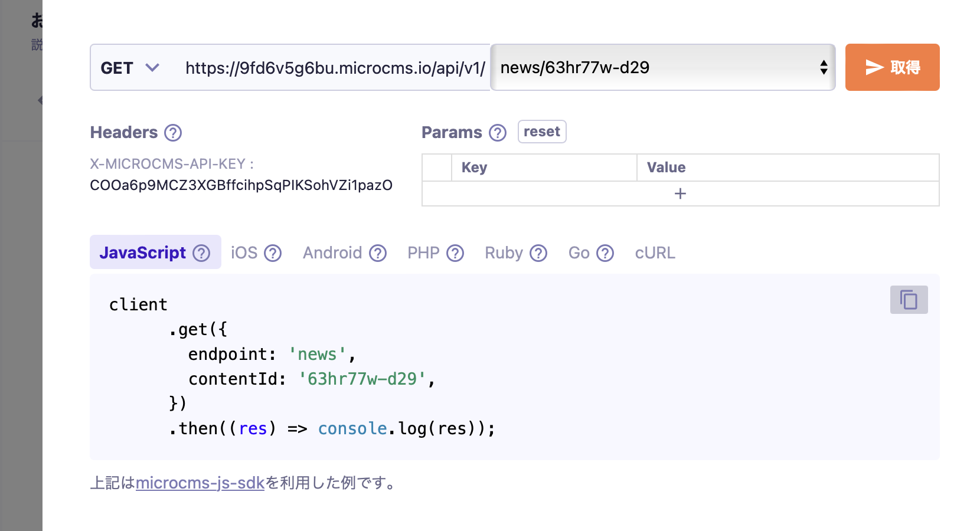Click the copy code icon
The image size is (980, 531).
tap(909, 300)
